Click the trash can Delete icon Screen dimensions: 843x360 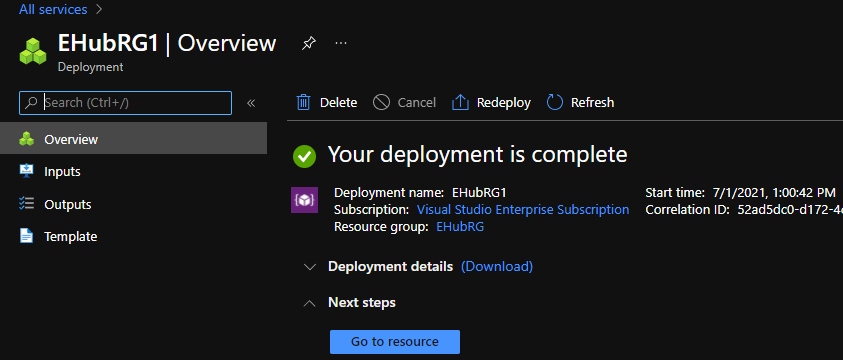pyautogui.click(x=304, y=103)
